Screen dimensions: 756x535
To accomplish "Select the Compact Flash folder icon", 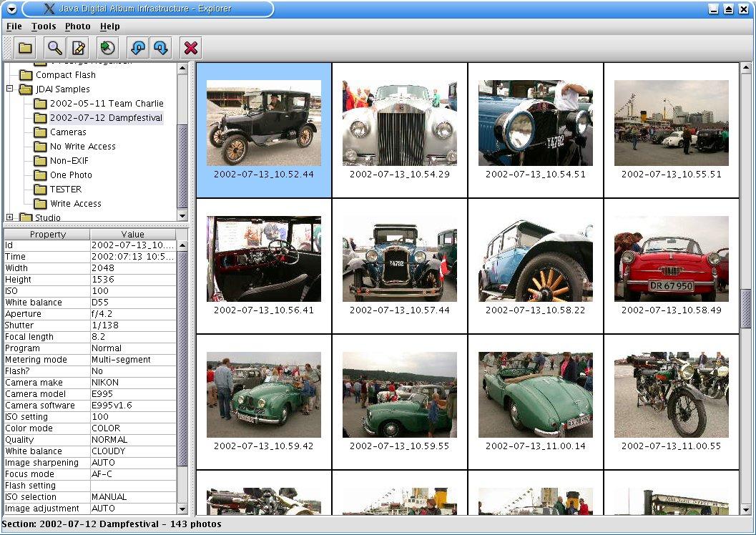I will tap(26, 75).
